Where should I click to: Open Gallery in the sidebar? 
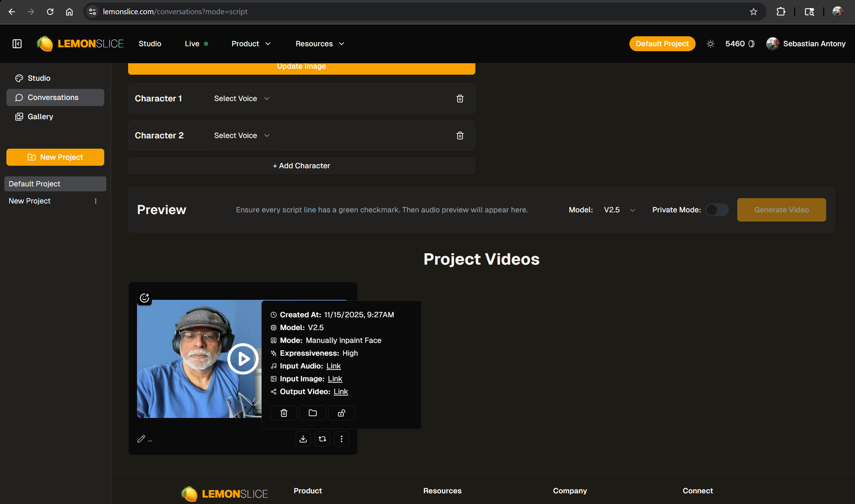click(x=40, y=117)
